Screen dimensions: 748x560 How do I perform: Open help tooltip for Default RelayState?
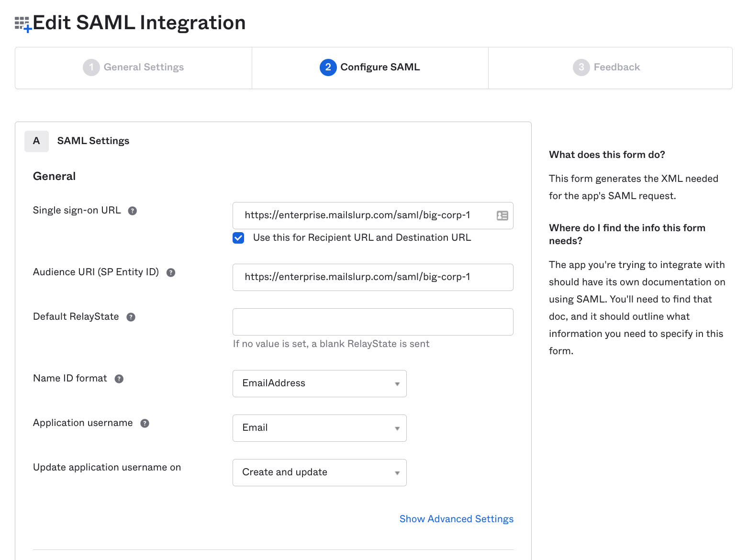(131, 317)
